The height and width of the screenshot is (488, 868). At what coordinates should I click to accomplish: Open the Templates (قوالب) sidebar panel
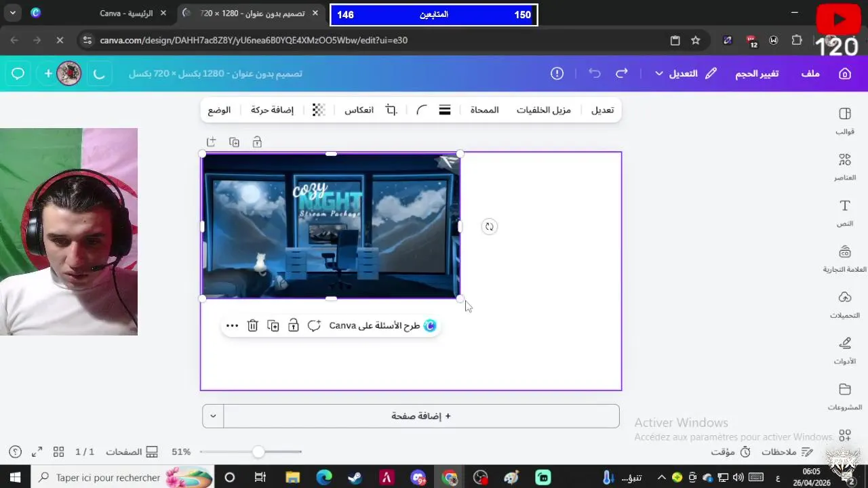844,121
